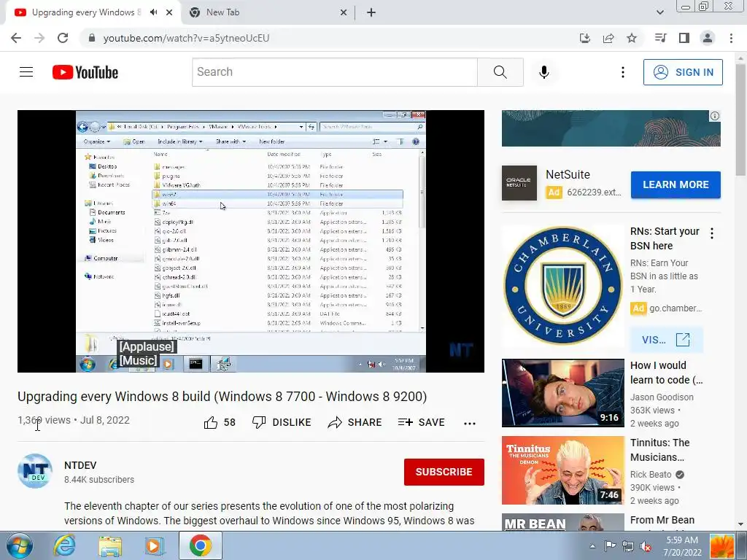This screenshot has width=747, height=560.
Task: Click LEARN MORE on NetSuite ad
Action: tap(676, 184)
